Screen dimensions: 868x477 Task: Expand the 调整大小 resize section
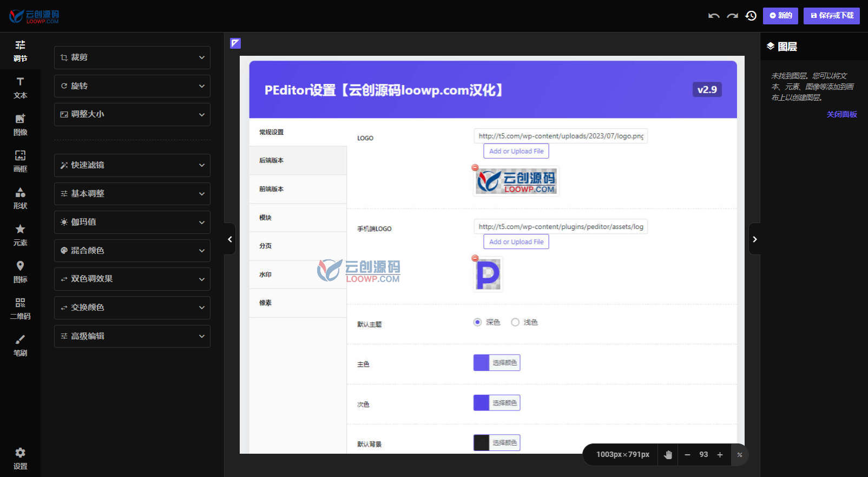132,114
